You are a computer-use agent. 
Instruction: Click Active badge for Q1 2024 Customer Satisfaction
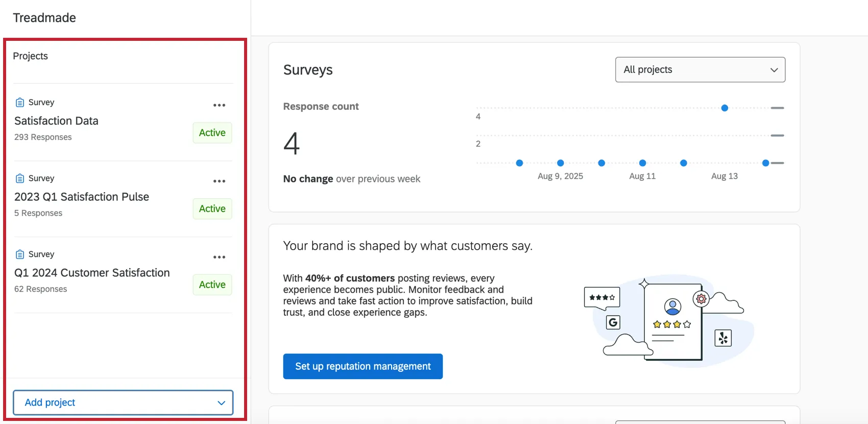tap(212, 285)
